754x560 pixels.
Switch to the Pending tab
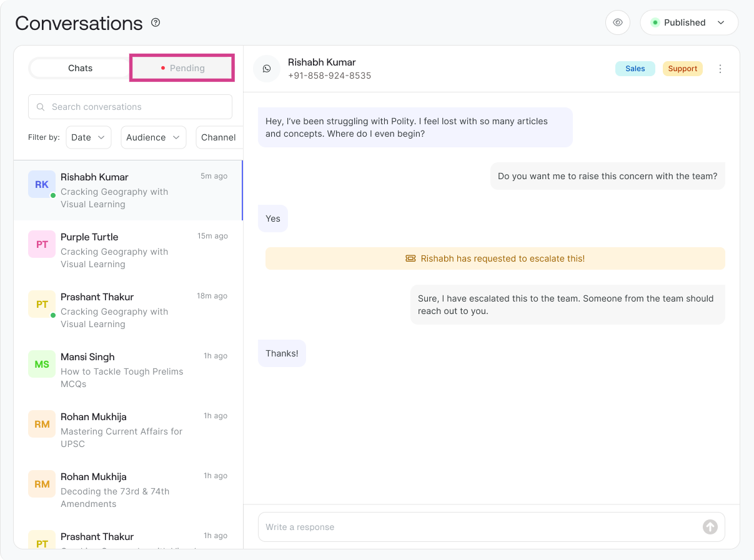click(182, 68)
